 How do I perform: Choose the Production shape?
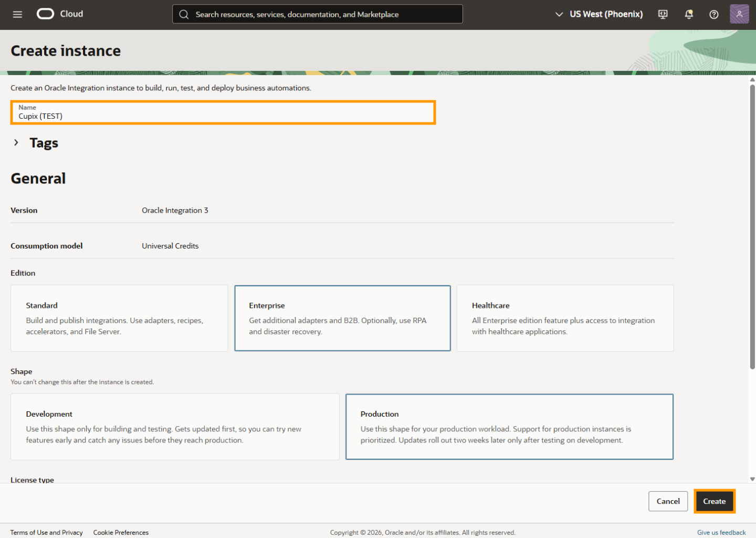click(x=509, y=427)
